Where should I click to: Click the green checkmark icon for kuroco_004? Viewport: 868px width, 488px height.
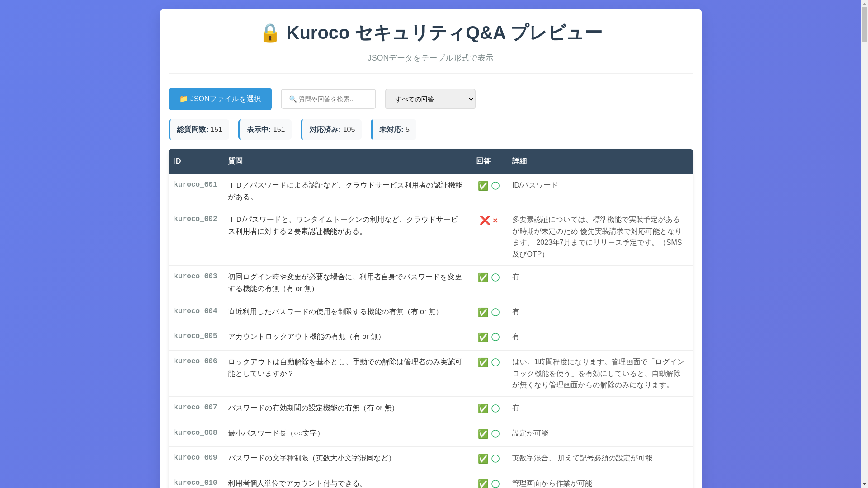483,312
